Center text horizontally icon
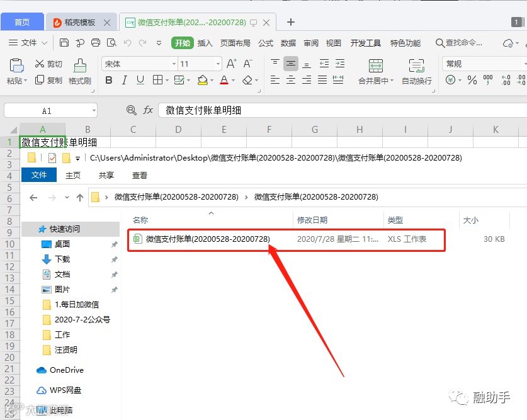 (291, 80)
